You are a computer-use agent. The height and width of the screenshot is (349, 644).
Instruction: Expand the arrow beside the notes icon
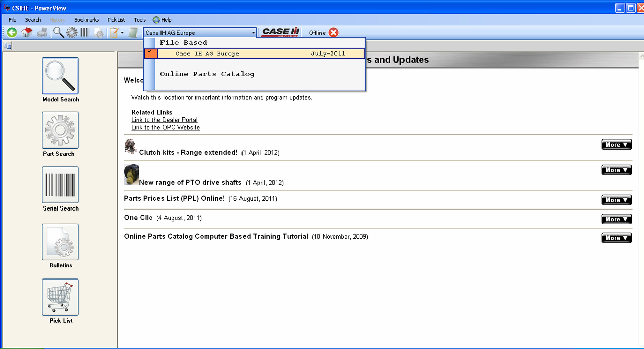(122, 33)
